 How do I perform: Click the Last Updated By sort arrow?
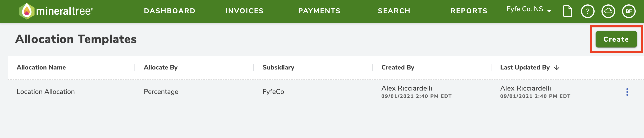tap(556, 68)
